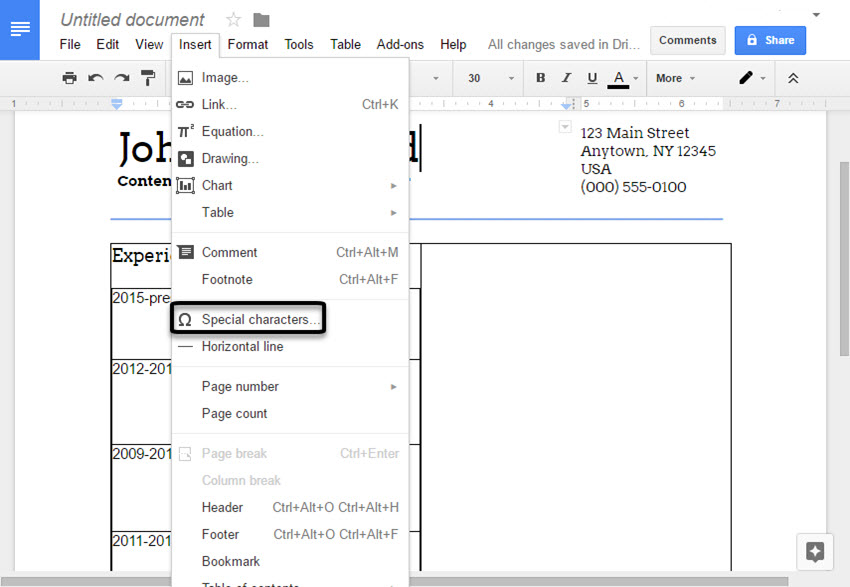This screenshot has height=587, width=850.
Task: Star the Untitled document
Action: [x=233, y=21]
